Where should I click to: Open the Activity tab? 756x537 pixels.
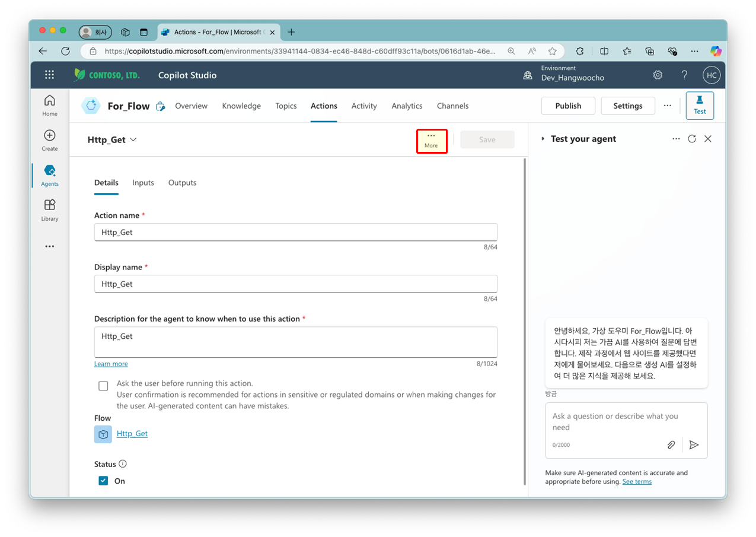(364, 106)
